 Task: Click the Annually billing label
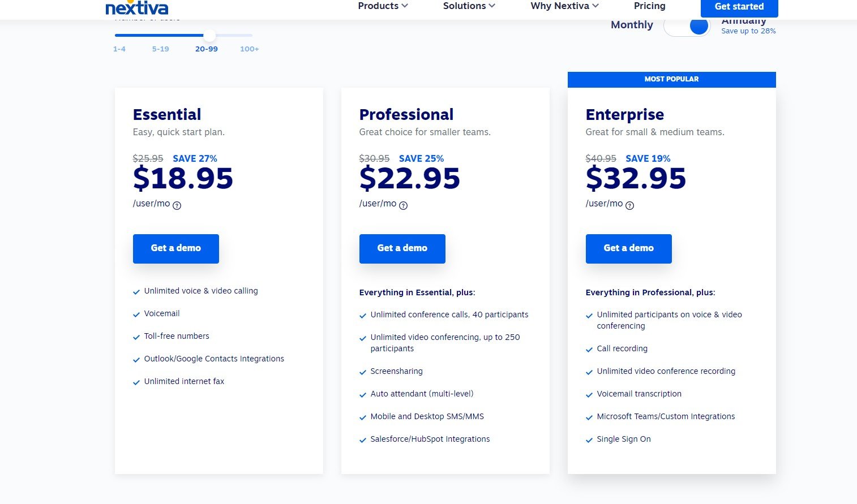(743, 20)
